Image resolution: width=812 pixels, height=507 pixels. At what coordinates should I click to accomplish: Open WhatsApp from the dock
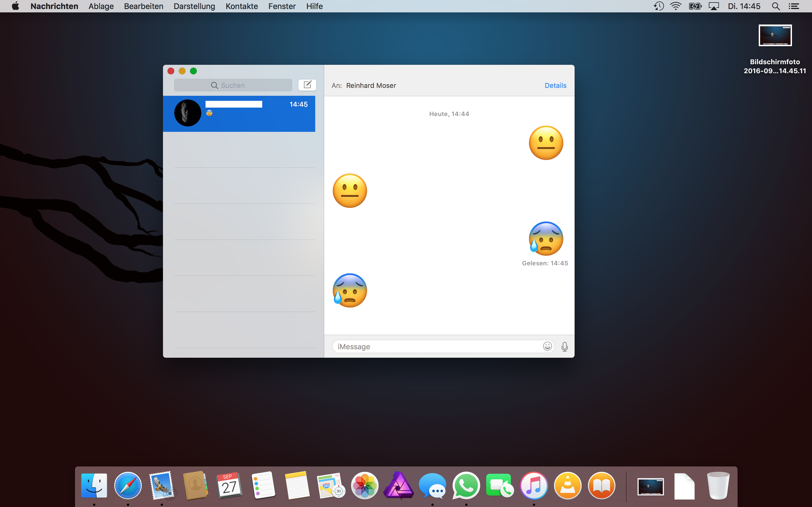click(x=466, y=486)
